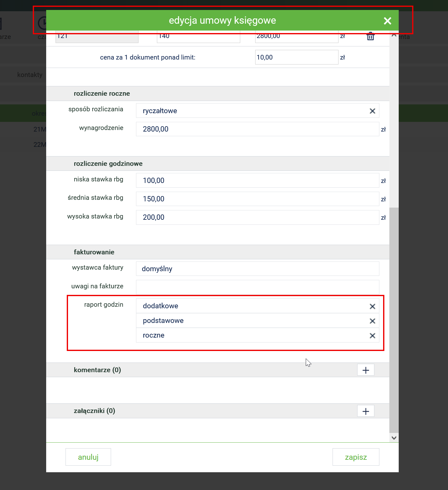Add a new komentarze entry
448x490 pixels.
tap(366, 370)
